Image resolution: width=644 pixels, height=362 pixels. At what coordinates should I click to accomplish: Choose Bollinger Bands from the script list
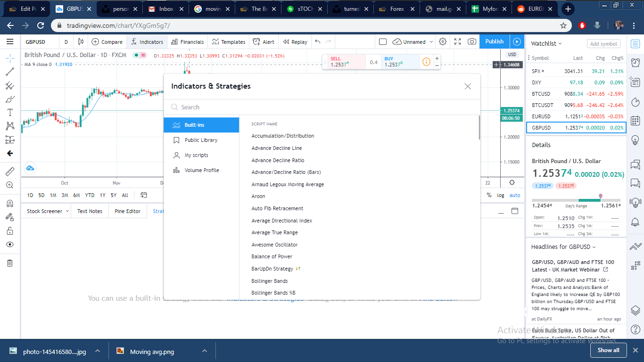pos(270,281)
